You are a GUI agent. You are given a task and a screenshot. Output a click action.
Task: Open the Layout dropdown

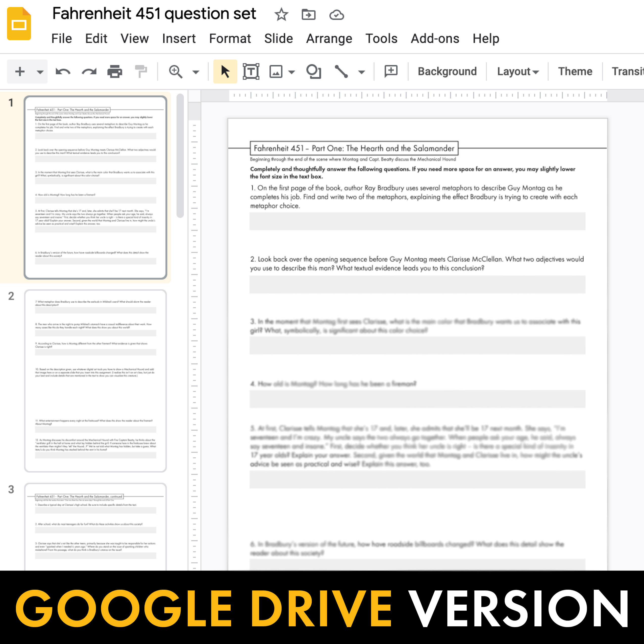[518, 71]
